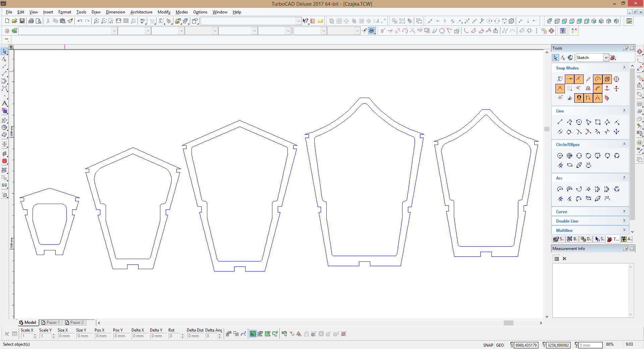The height and width of the screenshot is (349, 644).
Task: Click the Undo arrow icon
Action: click(79, 21)
